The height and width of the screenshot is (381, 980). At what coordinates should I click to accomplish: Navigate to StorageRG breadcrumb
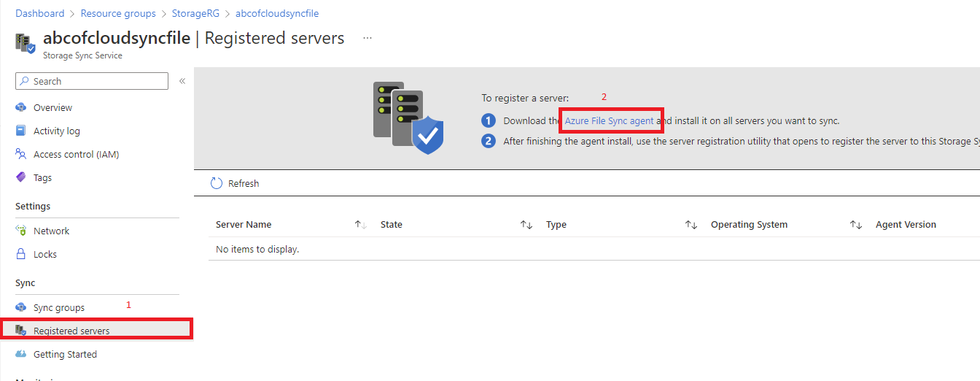click(195, 13)
